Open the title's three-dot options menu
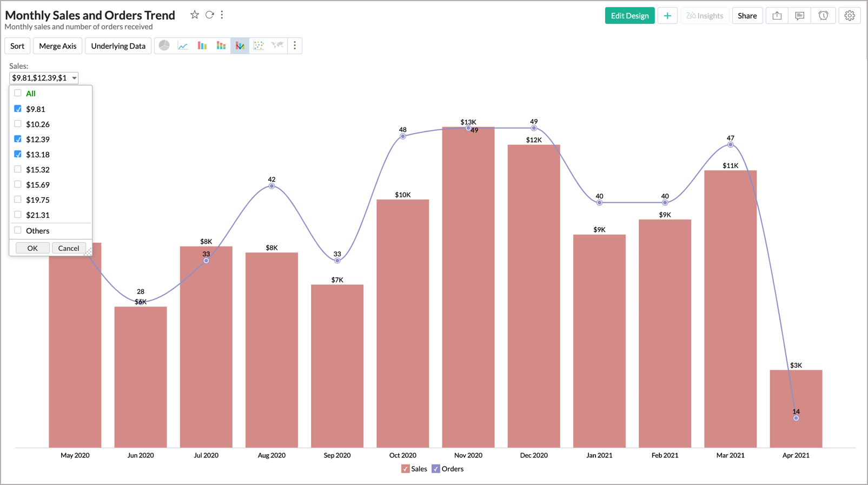 click(222, 15)
